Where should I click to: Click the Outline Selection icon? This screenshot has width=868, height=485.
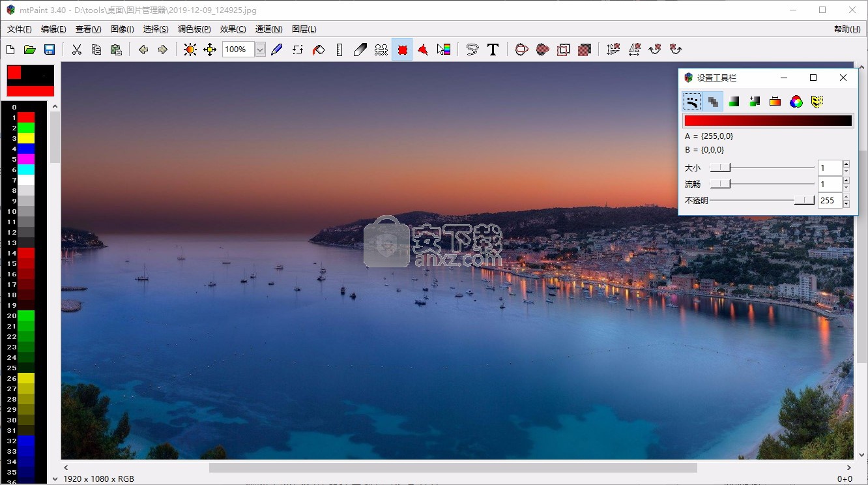click(x=564, y=50)
